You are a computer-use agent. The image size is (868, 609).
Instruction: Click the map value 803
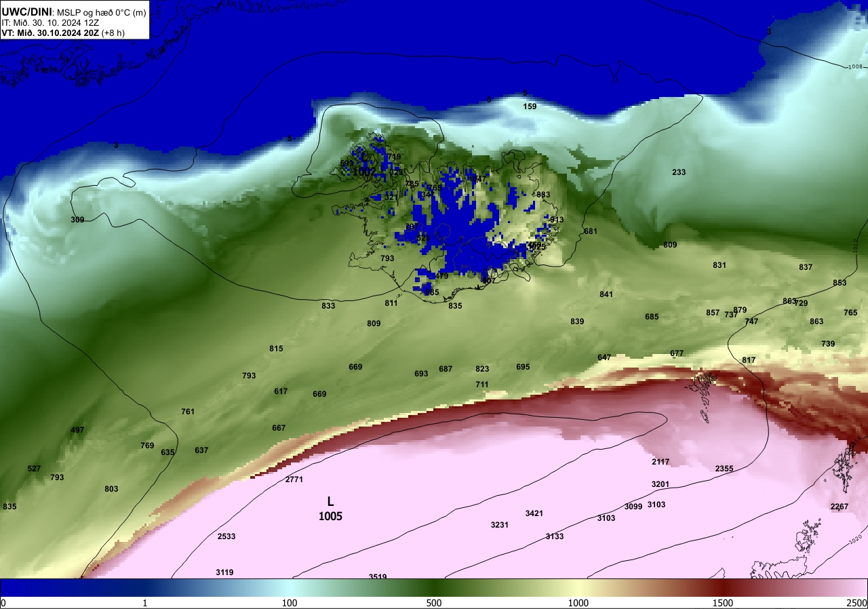pyautogui.click(x=111, y=489)
